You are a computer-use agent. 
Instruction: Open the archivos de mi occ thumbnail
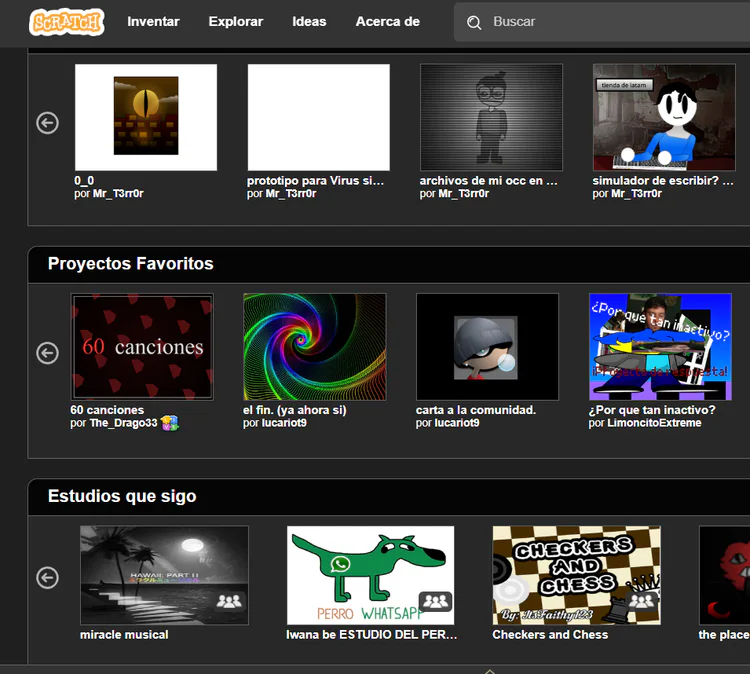pyautogui.click(x=491, y=117)
